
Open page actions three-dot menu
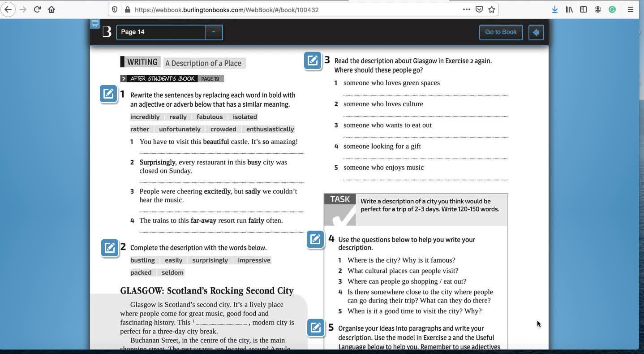[x=466, y=9]
